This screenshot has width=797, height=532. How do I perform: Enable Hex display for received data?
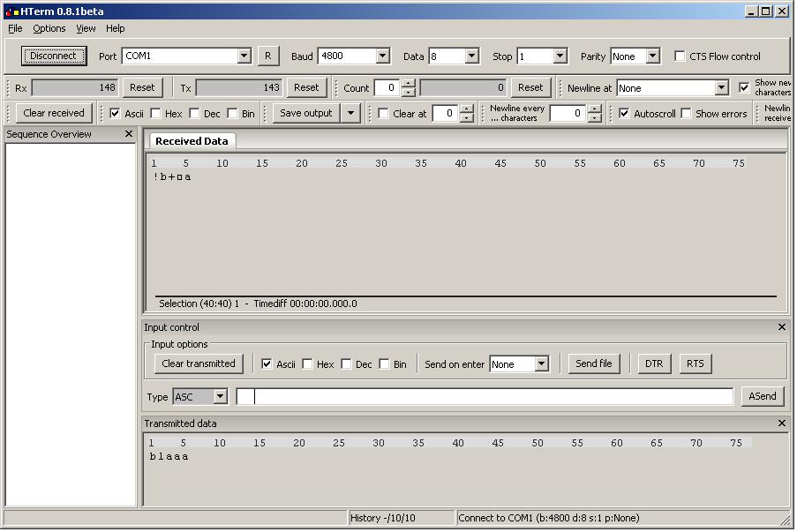(155, 113)
